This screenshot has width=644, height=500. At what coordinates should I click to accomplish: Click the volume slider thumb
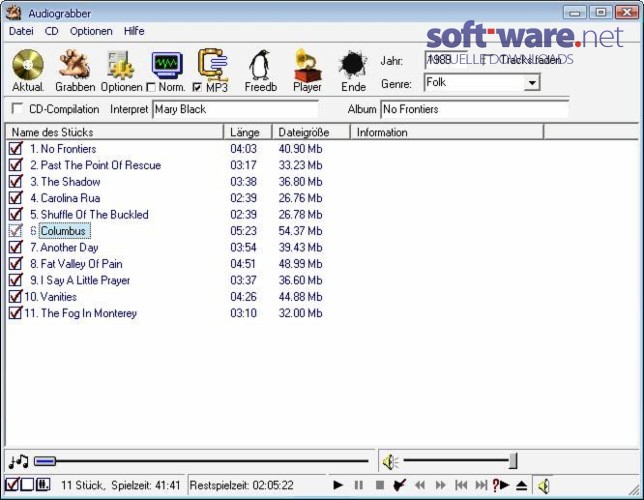513,461
